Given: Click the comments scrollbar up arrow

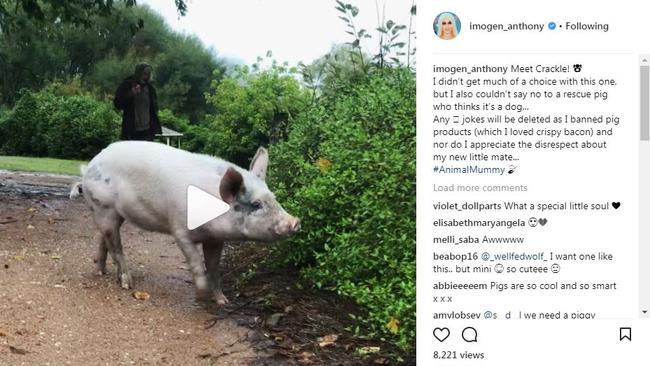Looking at the screenshot, I should tap(644, 60).
